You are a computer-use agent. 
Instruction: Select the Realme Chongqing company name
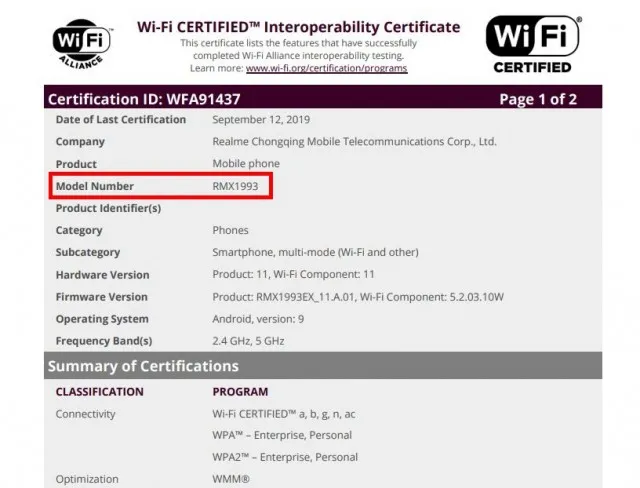354,142
